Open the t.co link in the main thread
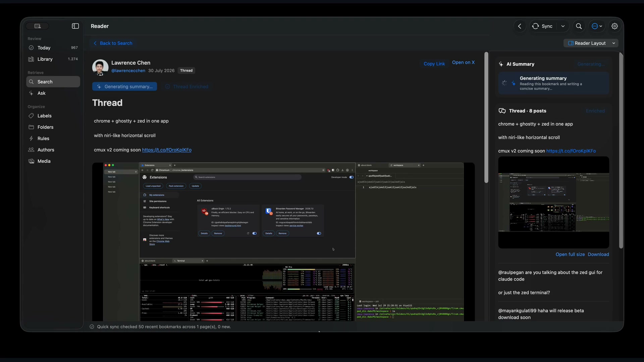The height and width of the screenshot is (362, 644). click(167, 150)
